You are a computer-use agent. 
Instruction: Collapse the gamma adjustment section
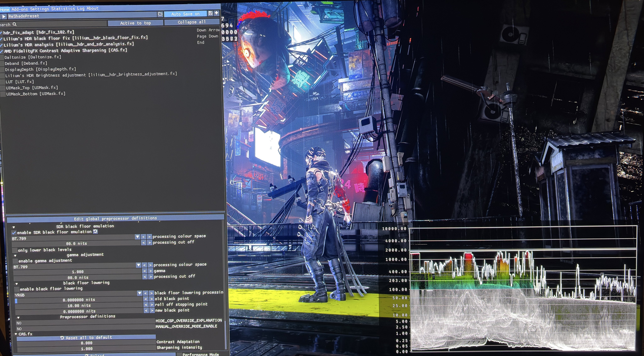tap(15, 256)
